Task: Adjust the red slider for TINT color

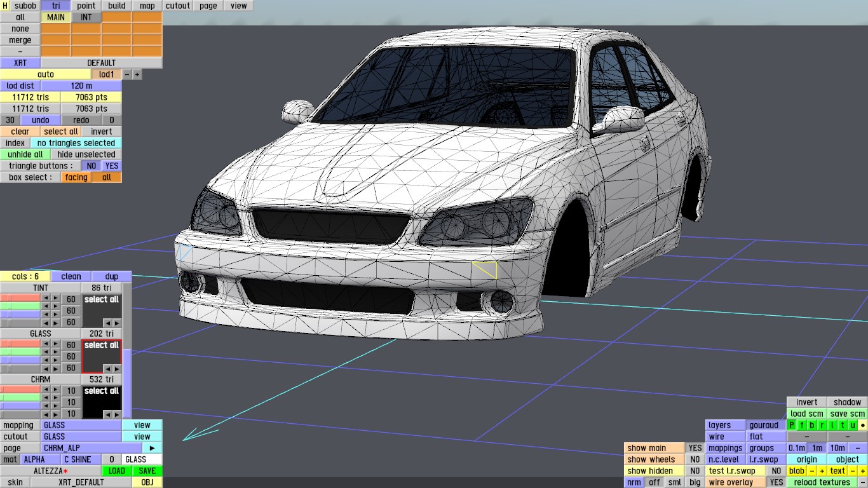Action: [20, 297]
